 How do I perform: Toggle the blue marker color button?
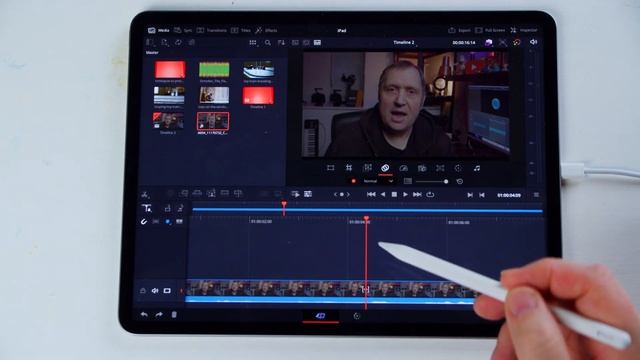pyautogui.click(x=168, y=222)
